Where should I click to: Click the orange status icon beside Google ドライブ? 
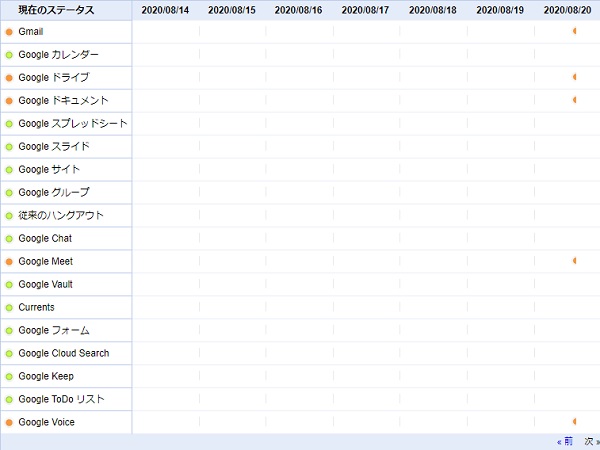click(9, 78)
